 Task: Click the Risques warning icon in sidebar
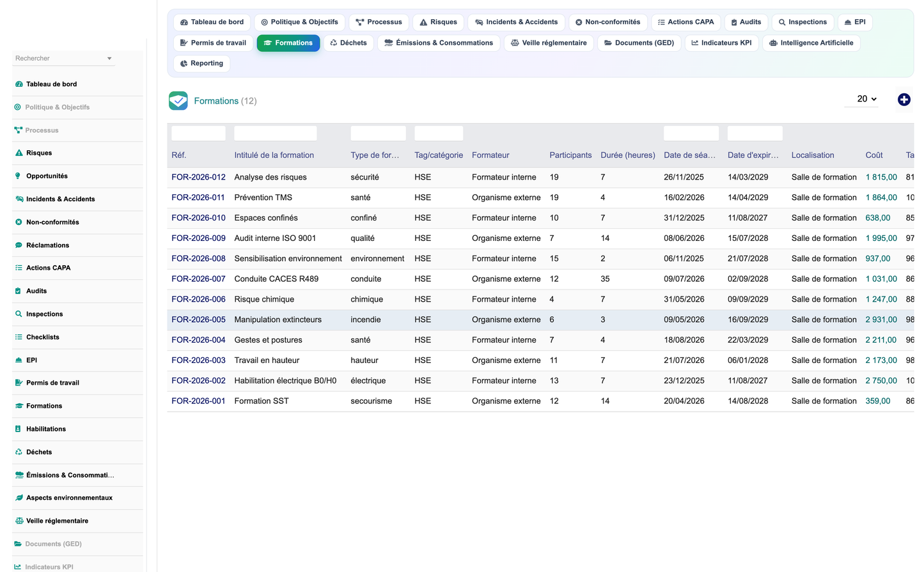pos(19,153)
